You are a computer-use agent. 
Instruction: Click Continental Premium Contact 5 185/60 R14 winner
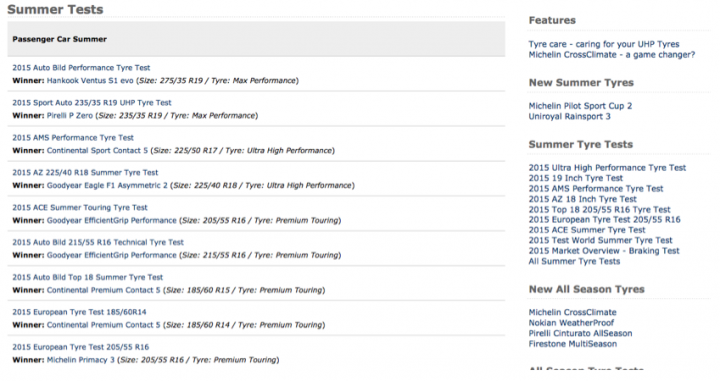point(103,325)
